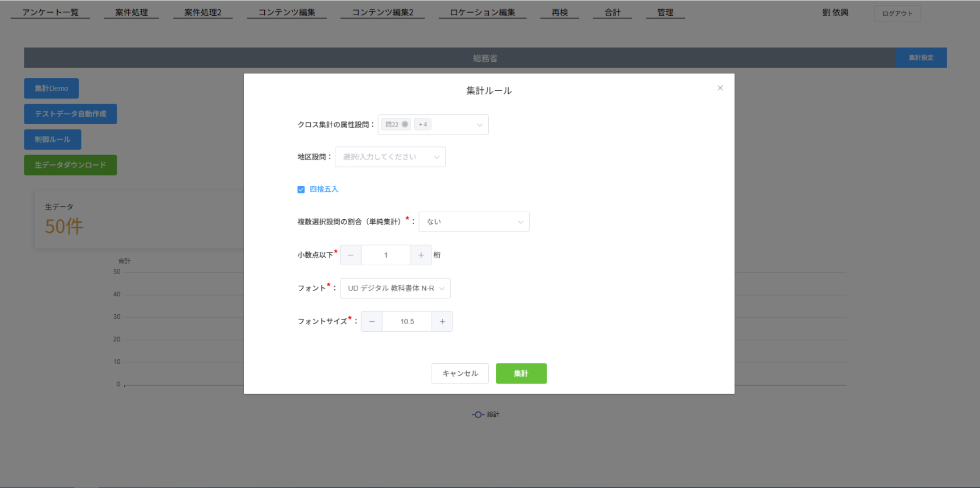This screenshot has height=488, width=980.
Task: Click the 総計 legend marker below chart
Action: click(x=478, y=415)
